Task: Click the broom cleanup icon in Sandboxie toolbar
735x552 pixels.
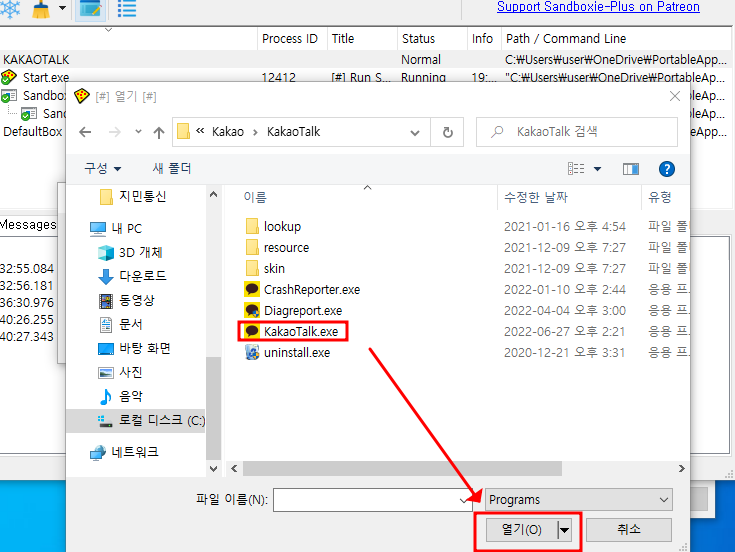Action: [41, 9]
